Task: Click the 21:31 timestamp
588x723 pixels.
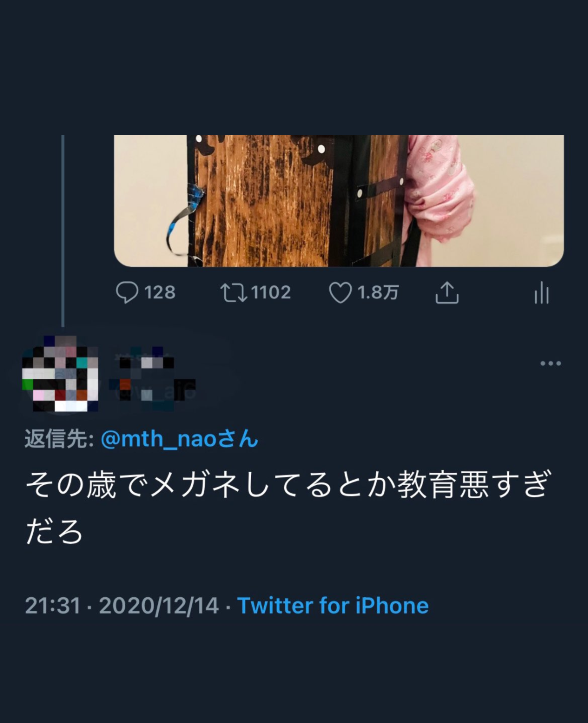Action: 53,605
